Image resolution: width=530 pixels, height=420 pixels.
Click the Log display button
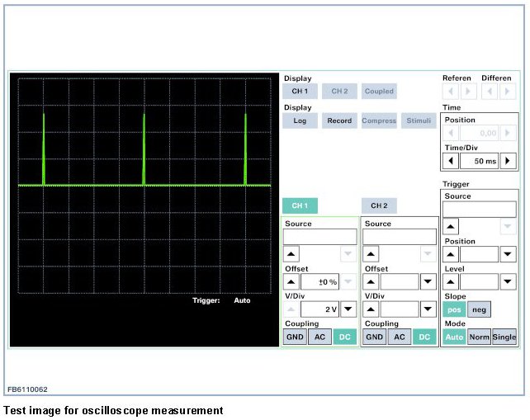[x=299, y=120]
